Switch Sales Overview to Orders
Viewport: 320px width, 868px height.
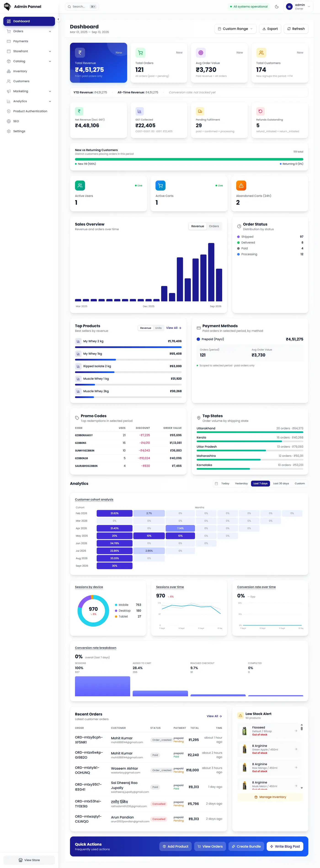pos(214,226)
